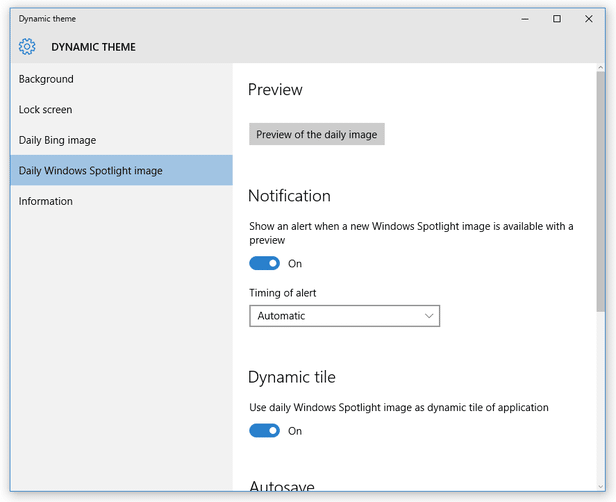616x502 pixels.
Task: Turn off the Dynamic tile switch
Action: (264, 431)
